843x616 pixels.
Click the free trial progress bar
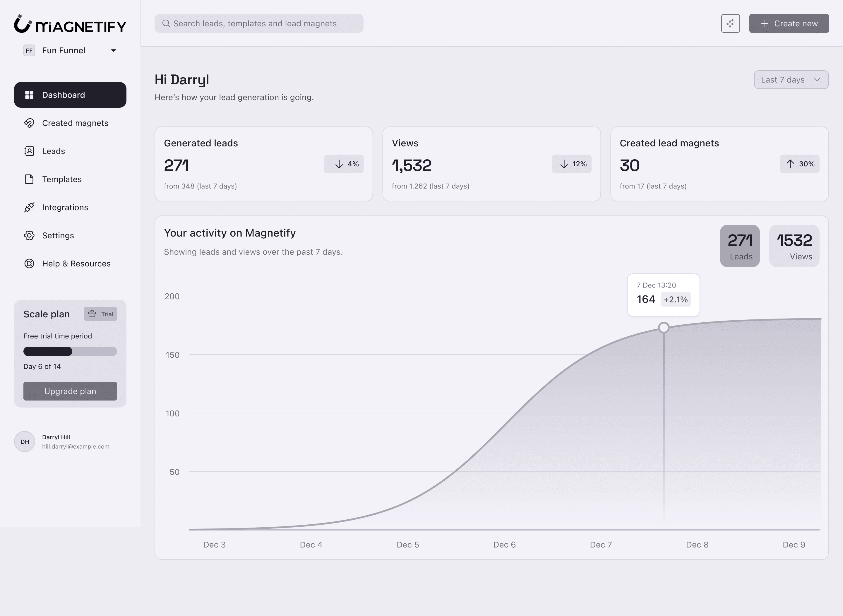point(70,351)
